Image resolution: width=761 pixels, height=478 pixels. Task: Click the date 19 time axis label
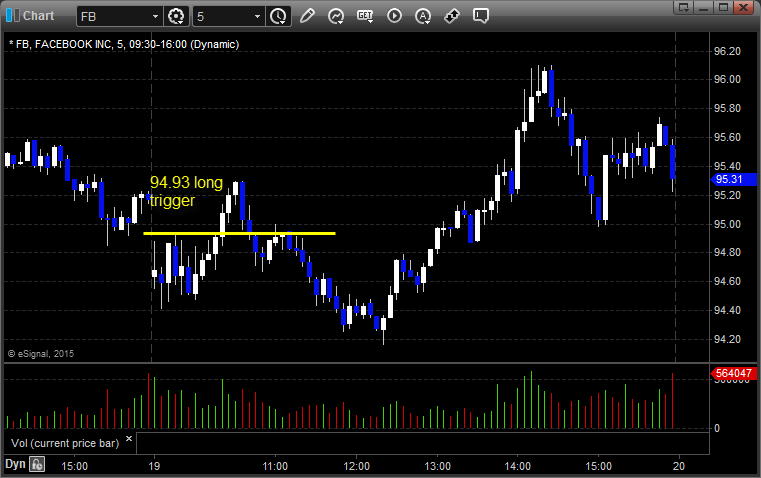(x=154, y=466)
